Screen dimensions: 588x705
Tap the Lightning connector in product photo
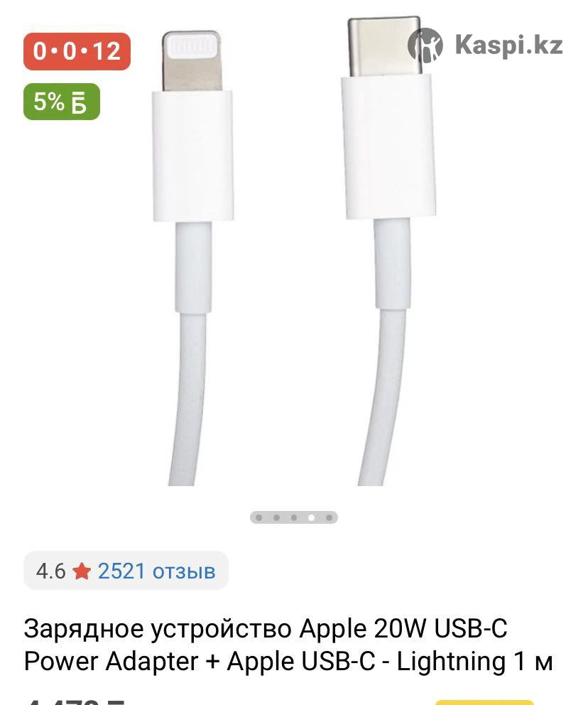[x=192, y=126]
